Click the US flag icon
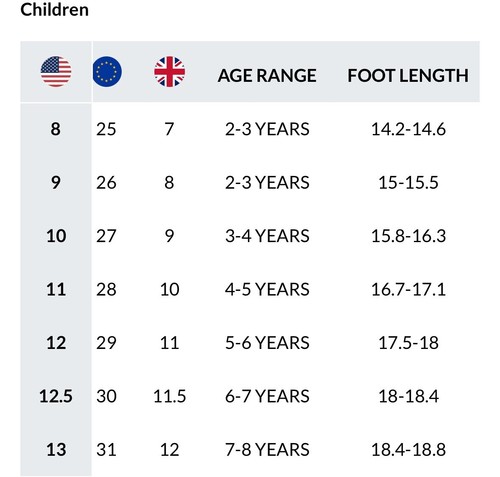 (56, 72)
